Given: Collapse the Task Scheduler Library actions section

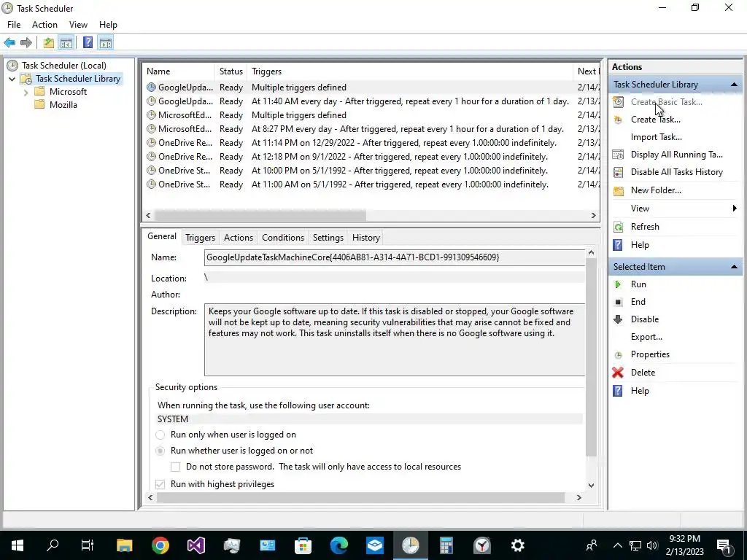Looking at the screenshot, I should pyautogui.click(x=734, y=85).
